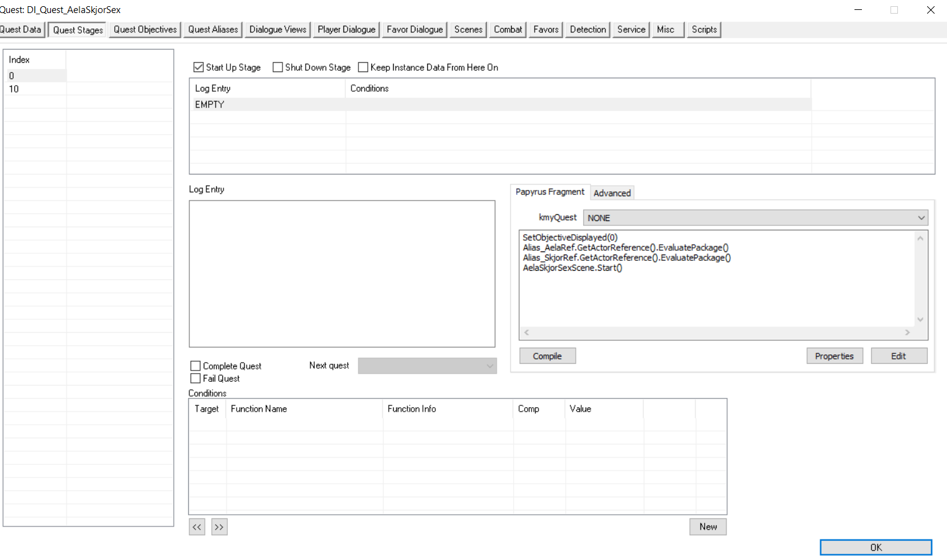Screen dimensions: 947x560
Task: Click the Target column header
Action: click(x=207, y=409)
